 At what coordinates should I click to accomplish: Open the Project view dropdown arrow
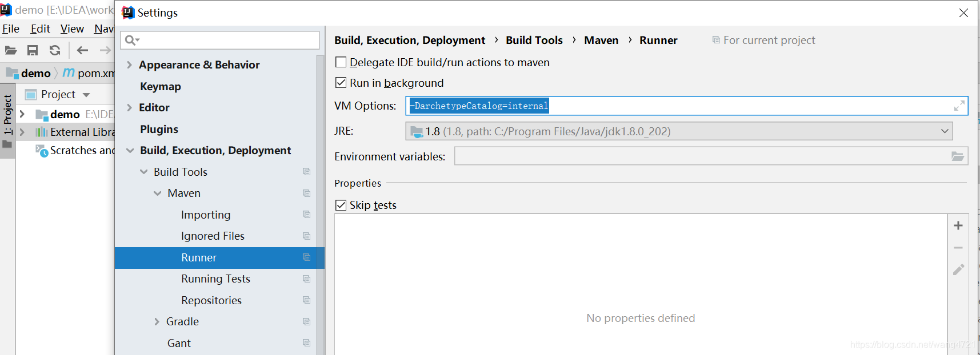[x=86, y=95]
